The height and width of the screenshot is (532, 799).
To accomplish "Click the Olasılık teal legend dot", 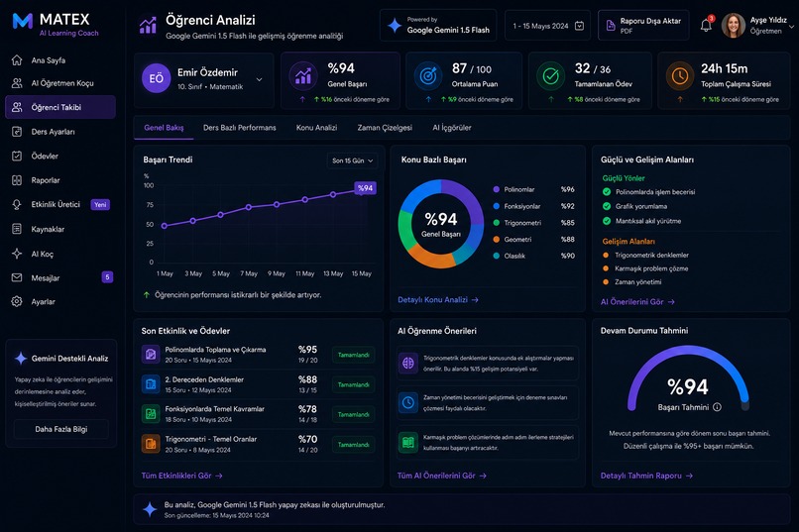I will pos(497,256).
